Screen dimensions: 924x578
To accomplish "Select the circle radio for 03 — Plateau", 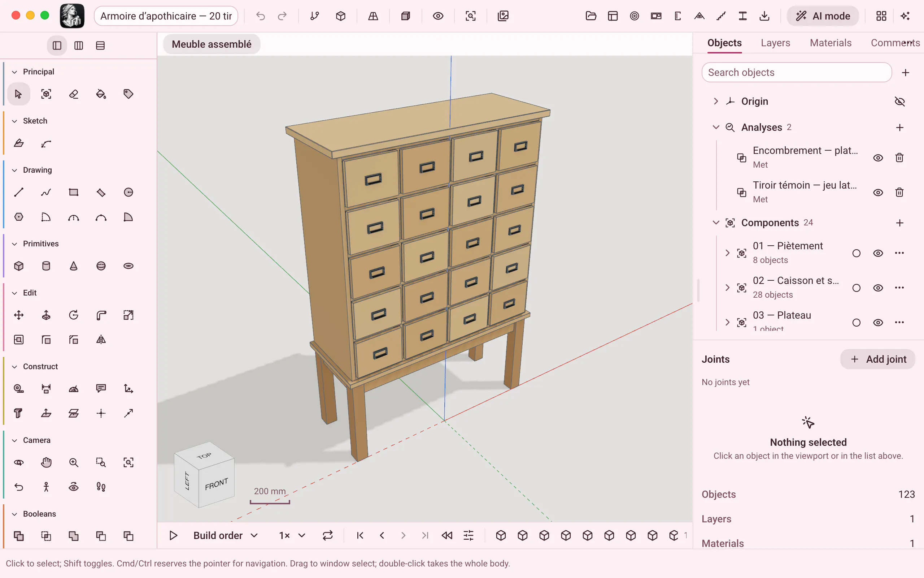I will pos(857,323).
